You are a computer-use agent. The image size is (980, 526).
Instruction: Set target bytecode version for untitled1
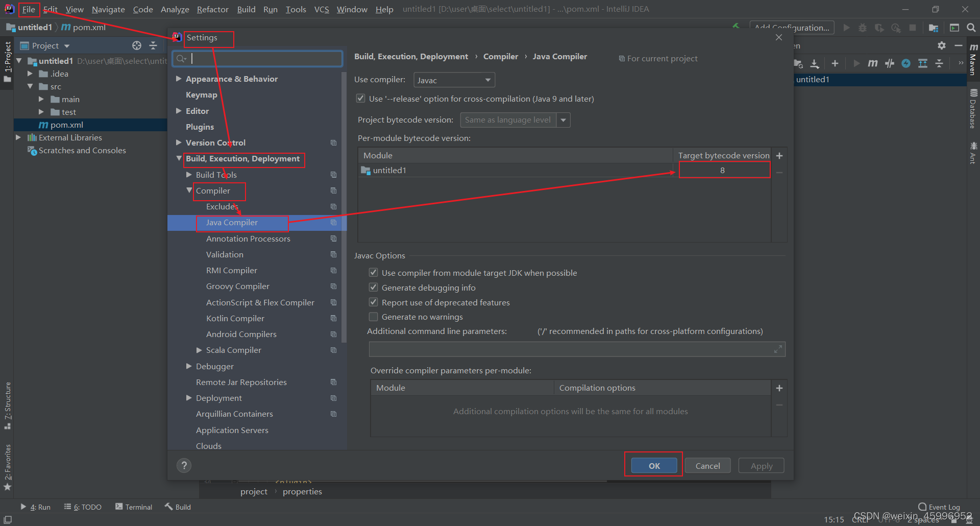[x=724, y=170]
